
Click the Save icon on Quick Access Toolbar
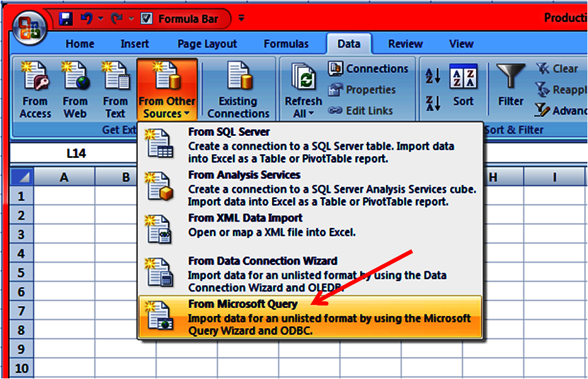(65, 18)
